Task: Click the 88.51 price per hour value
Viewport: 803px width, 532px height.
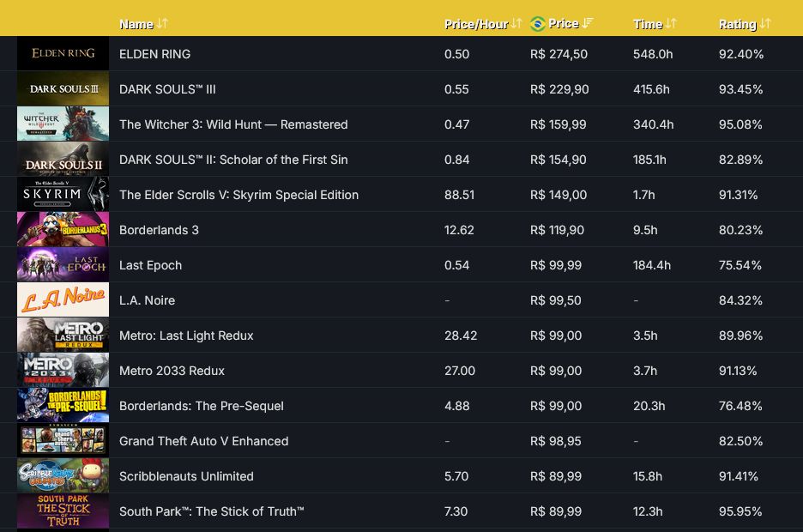Action: point(459,195)
